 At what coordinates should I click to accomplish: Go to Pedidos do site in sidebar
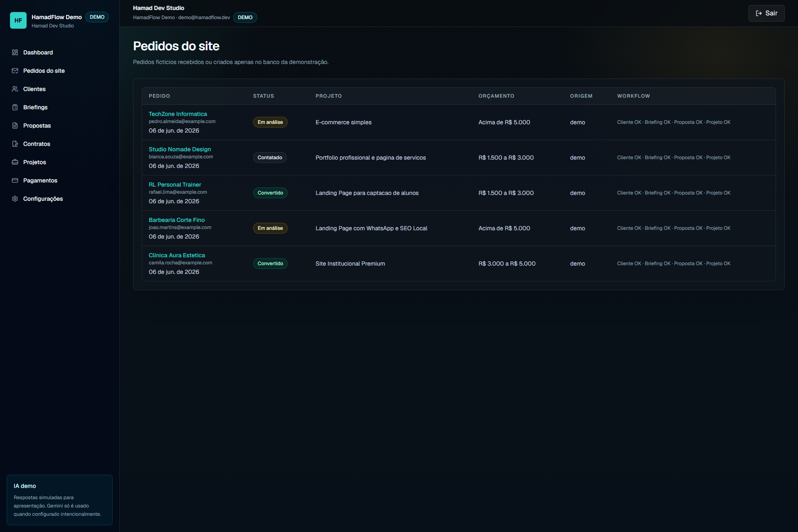pos(59,71)
